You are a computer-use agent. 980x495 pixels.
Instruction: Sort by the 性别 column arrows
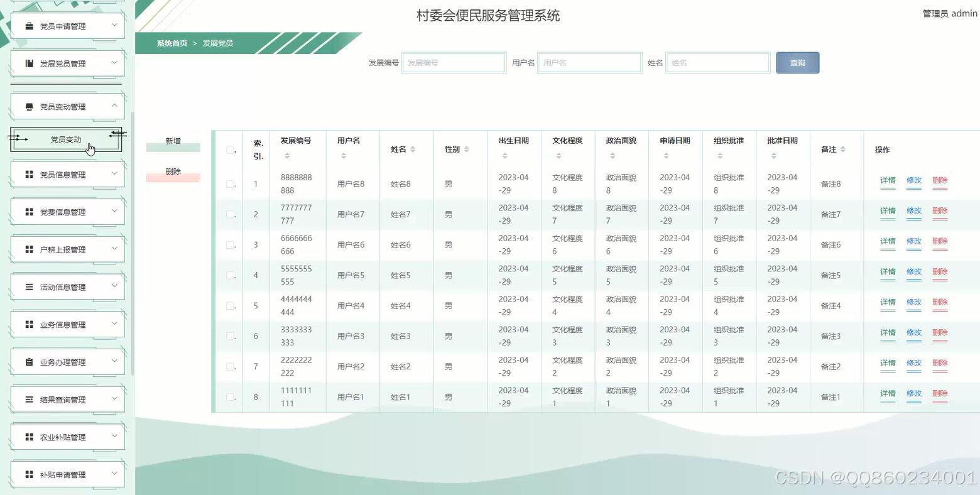[x=467, y=150]
